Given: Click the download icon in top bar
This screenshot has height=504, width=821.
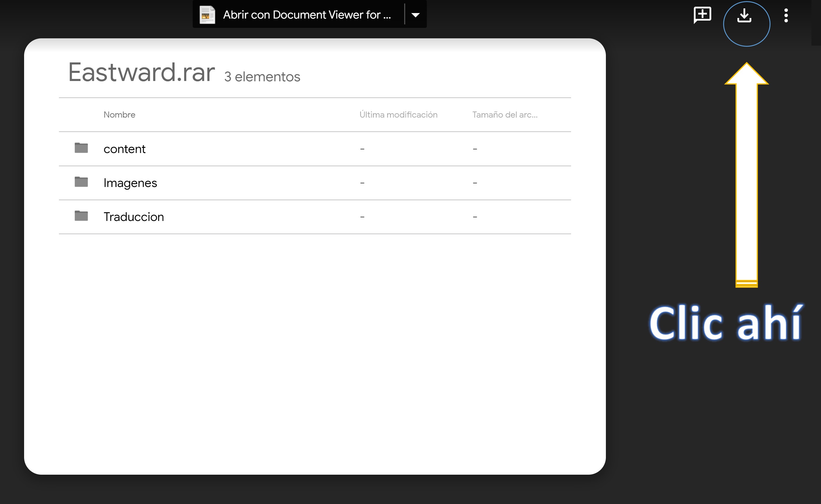Looking at the screenshot, I should (x=744, y=15).
